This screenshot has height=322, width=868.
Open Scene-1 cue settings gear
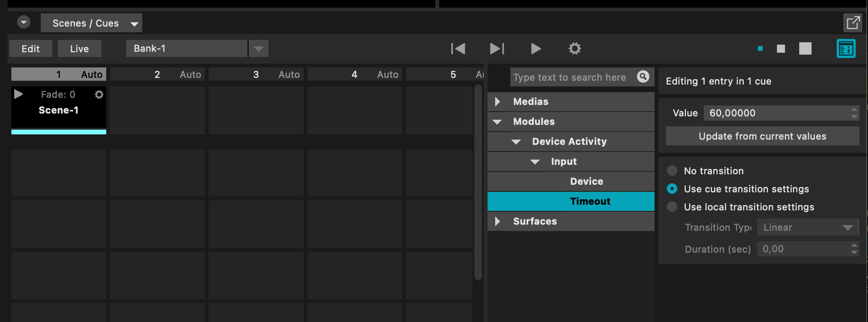[x=99, y=95]
